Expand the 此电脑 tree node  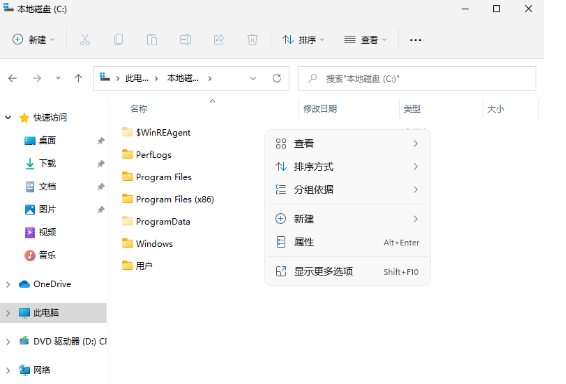click(8, 313)
